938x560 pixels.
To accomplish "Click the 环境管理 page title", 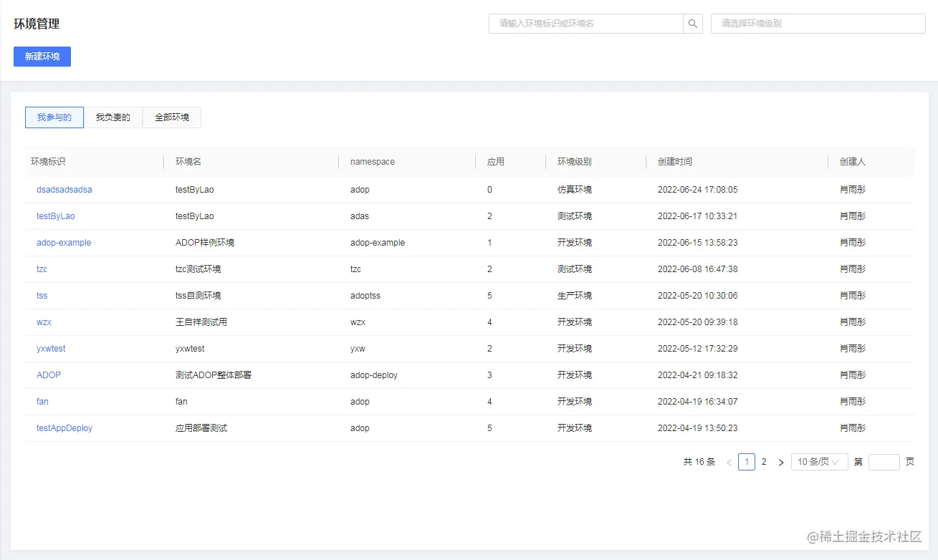I will point(37,24).
